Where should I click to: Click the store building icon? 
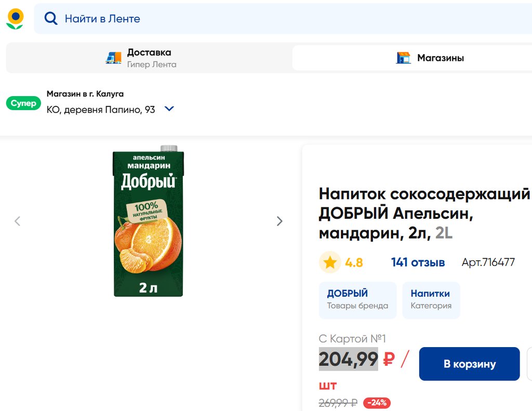[403, 58]
